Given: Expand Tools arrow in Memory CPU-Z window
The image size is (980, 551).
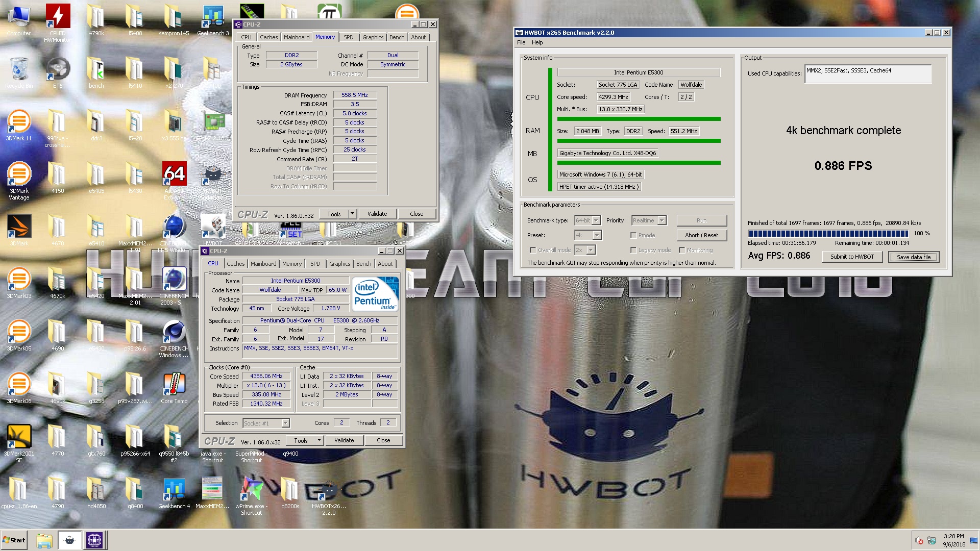Looking at the screenshot, I should click(x=352, y=214).
